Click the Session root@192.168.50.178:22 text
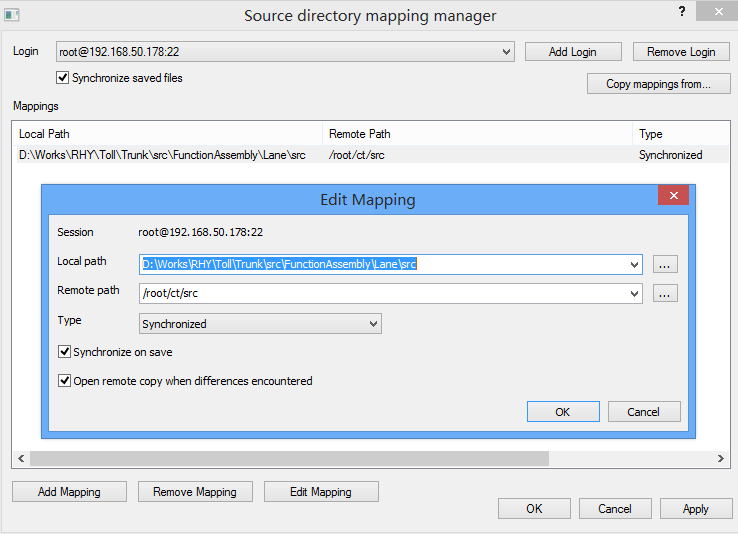Screen dimensions: 738x534 [x=201, y=232]
